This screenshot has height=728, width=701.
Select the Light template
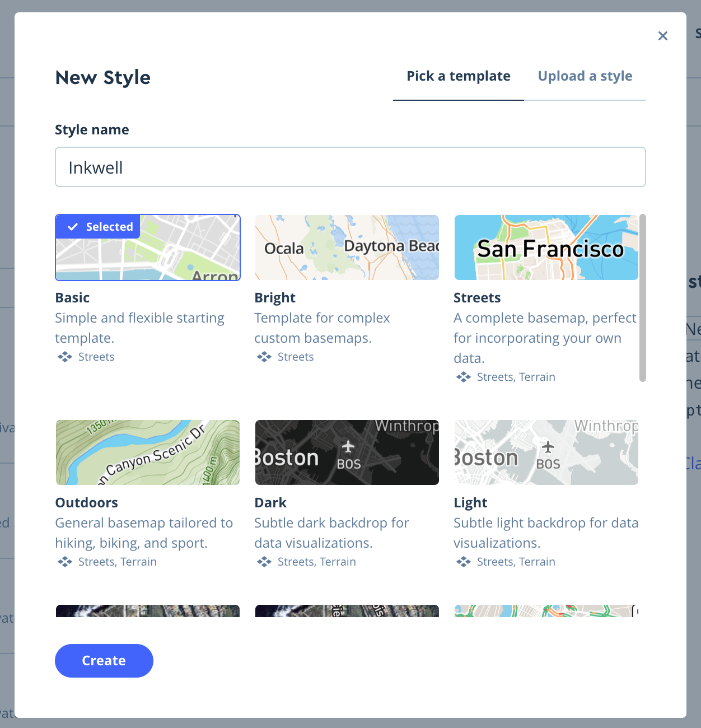(x=546, y=452)
